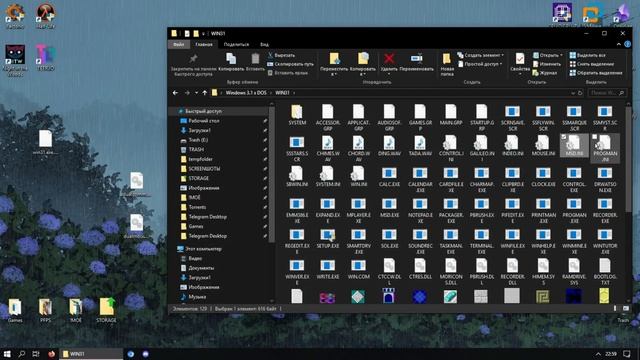Click the Новая папка (New folder) icon
This screenshot has height=360, width=640.
click(447, 59)
